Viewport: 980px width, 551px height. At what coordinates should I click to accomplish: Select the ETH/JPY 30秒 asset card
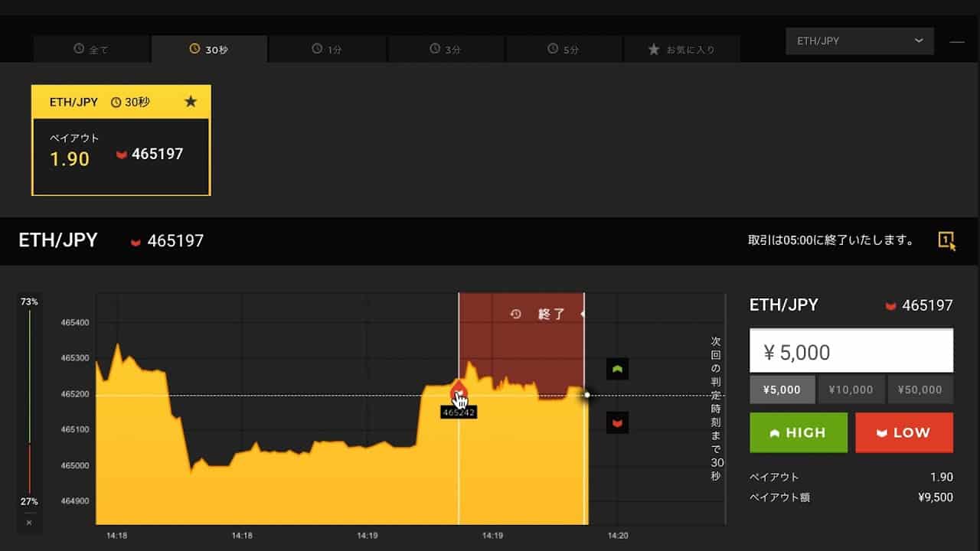[121, 140]
